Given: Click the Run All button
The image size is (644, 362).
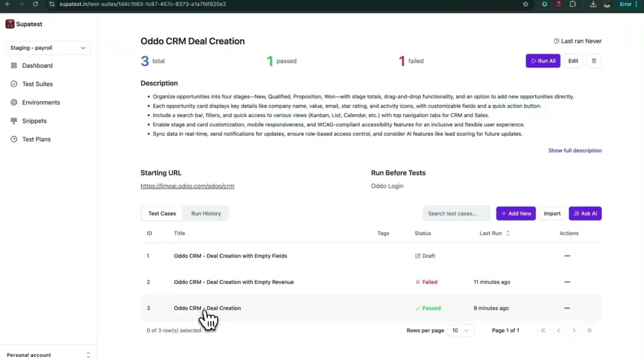Looking at the screenshot, I should [x=543, y=61].
